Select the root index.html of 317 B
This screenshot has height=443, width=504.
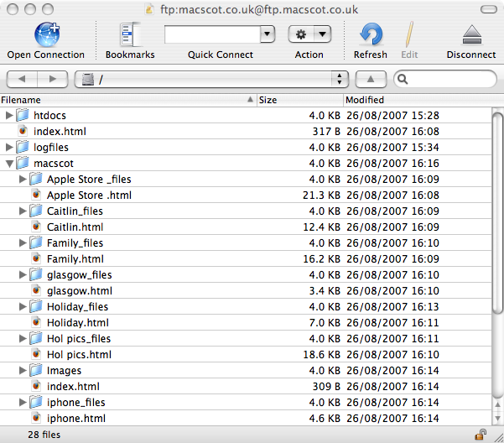click(x=246, y=131)
